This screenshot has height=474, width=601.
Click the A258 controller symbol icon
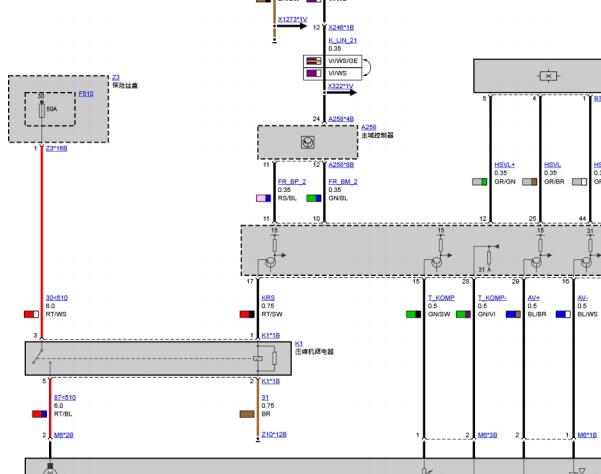coord(308,142)
